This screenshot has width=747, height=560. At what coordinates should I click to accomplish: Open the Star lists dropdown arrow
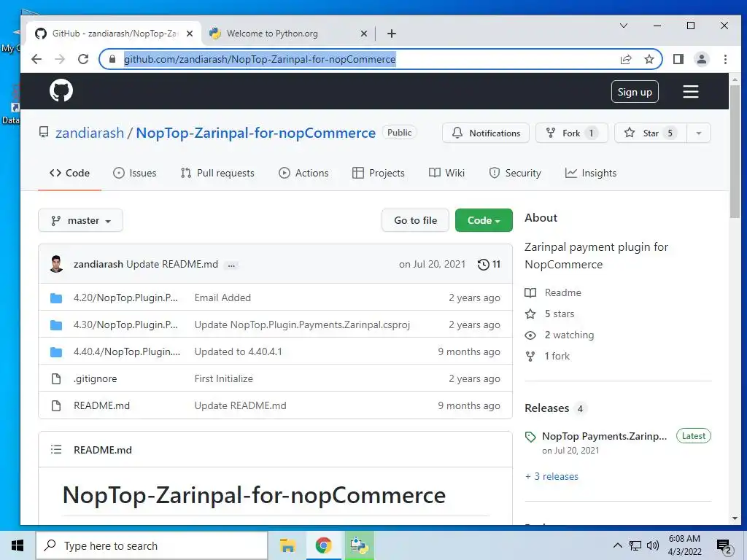tap(698, 133)
